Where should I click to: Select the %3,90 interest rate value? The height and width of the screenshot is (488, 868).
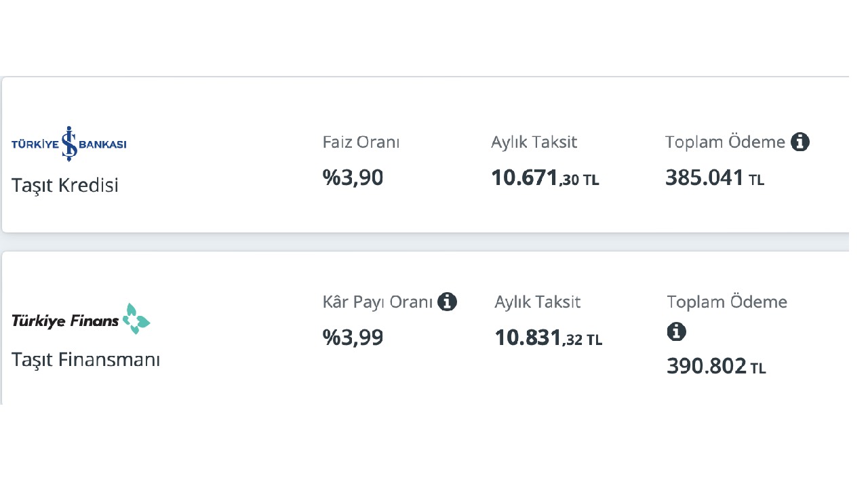pos(353,178)
